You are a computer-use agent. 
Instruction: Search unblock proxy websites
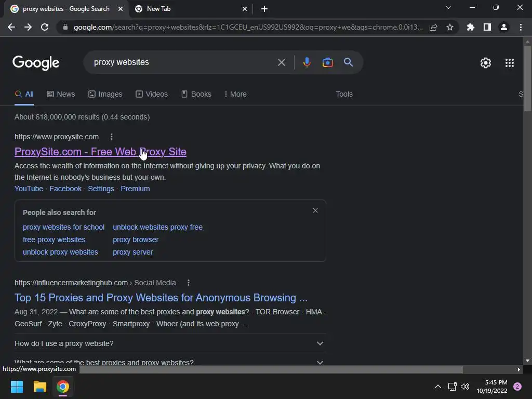[x=60, y=252]
